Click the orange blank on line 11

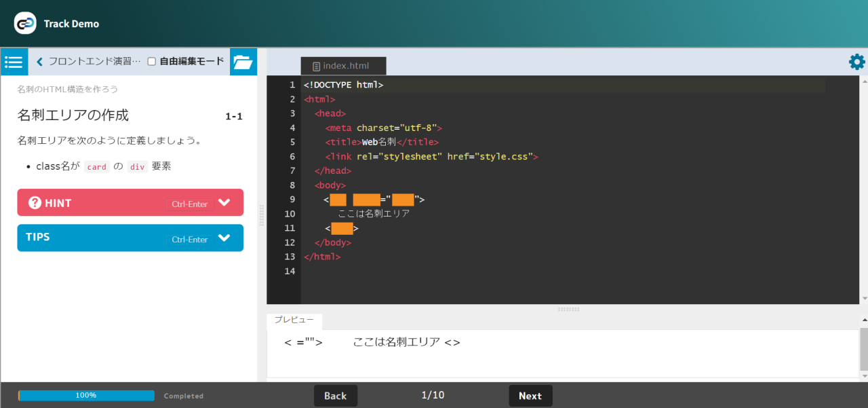click(x=342, y=228)
